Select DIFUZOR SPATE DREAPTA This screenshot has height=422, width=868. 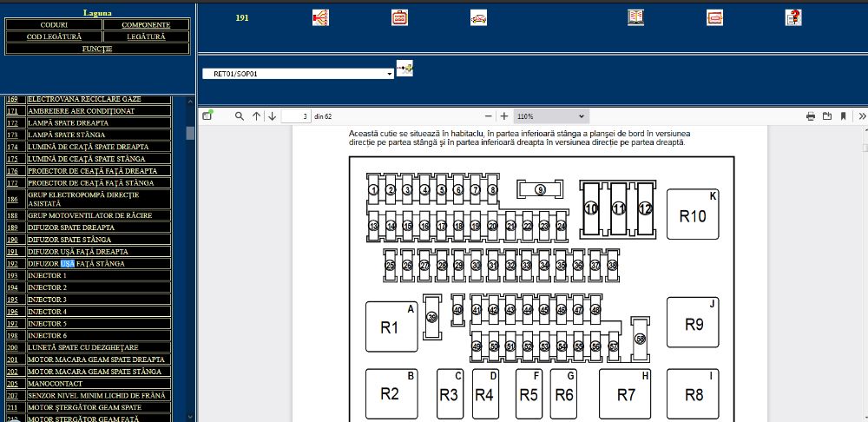click(x=99, y=227)
